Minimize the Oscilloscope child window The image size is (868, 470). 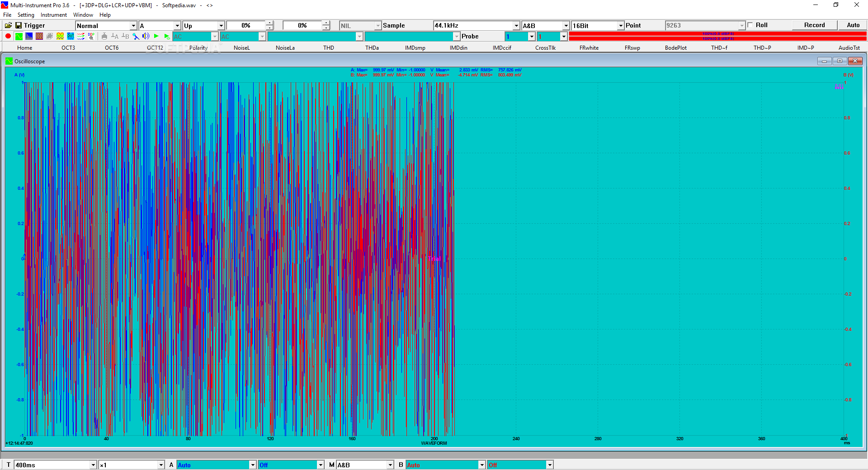pos(824,61)
